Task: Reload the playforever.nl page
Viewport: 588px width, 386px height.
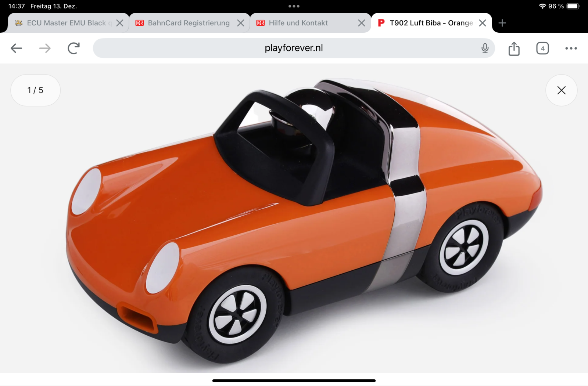Action: tap(73, 48)
